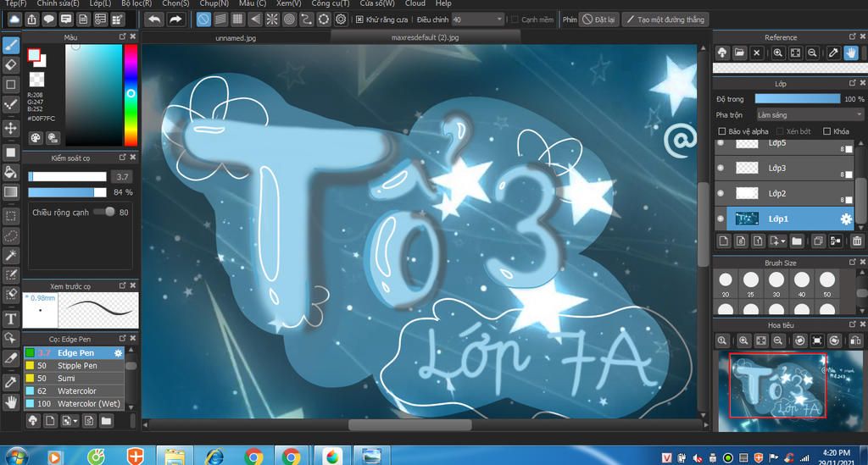Toggle visibility of layer Lớp3

click(x=721, y=168)
